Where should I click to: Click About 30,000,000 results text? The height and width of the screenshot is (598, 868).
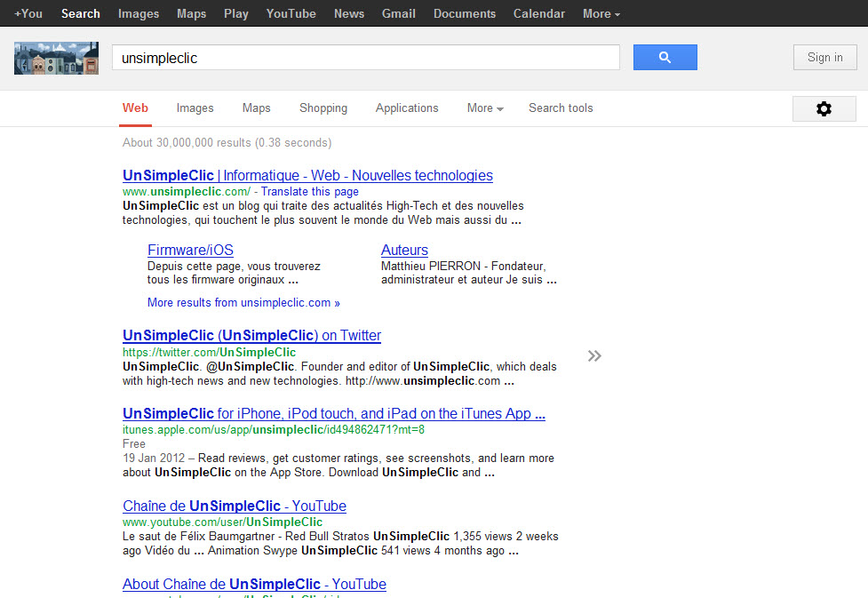click(x=227, y=143)
